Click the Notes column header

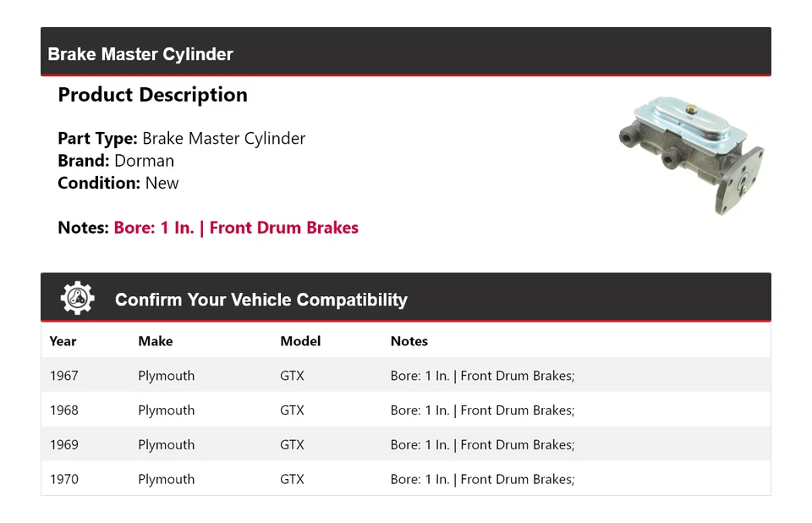pos(409,341)
